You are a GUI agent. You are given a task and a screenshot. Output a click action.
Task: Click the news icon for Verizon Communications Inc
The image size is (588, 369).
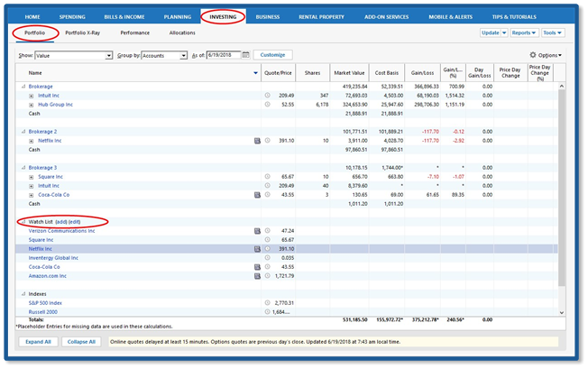click(x=257, y=231)
